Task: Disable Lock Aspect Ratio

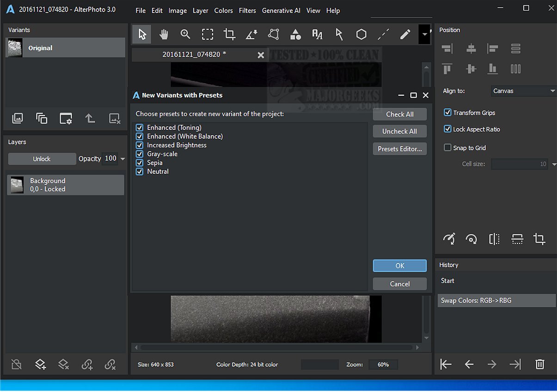Action: pos(447,129)
